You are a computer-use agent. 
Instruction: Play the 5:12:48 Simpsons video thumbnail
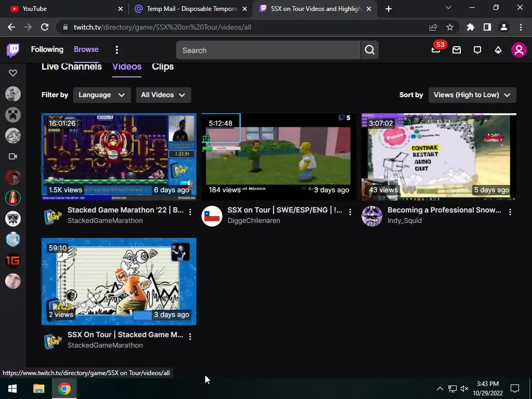[x=279, y=157]
